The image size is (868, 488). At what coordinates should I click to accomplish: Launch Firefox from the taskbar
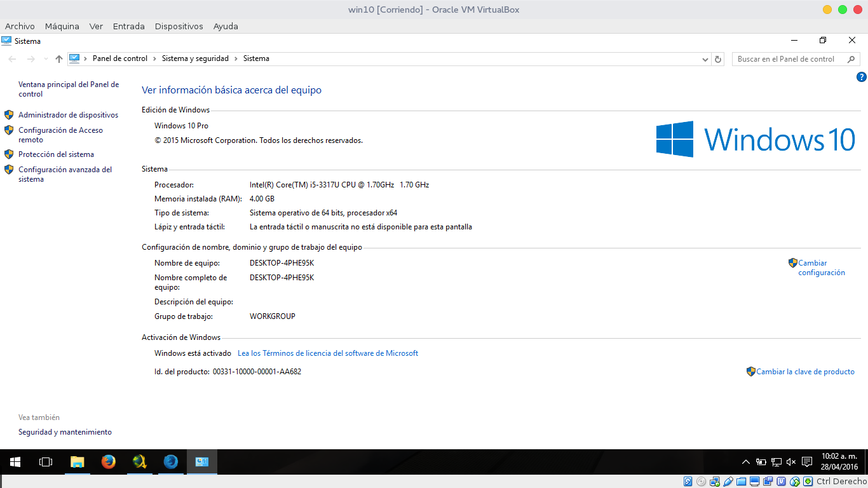click(x=108, y=462)
